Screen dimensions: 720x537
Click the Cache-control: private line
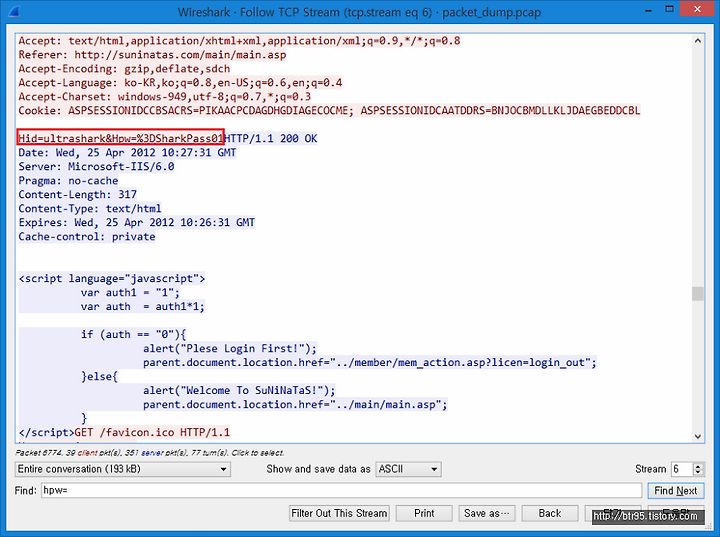87,237
